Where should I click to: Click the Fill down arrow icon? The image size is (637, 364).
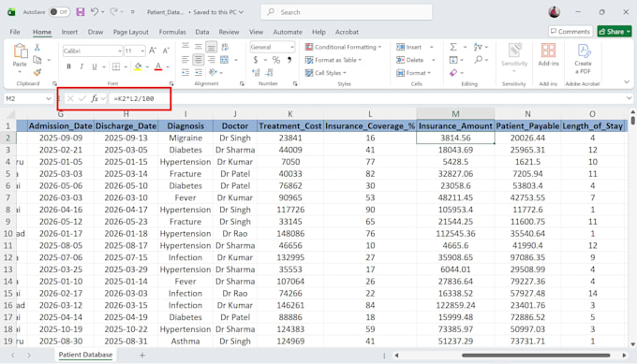pyautogui.click(x=453, y=60)
